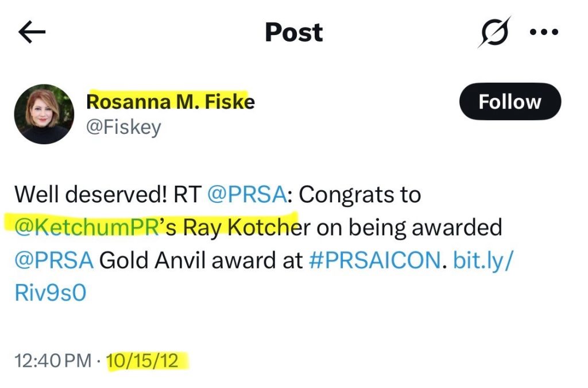This screenshot has width=588, height=388.
Task: Tap the "Gold Anvil award" text
Action: [201, 260]
